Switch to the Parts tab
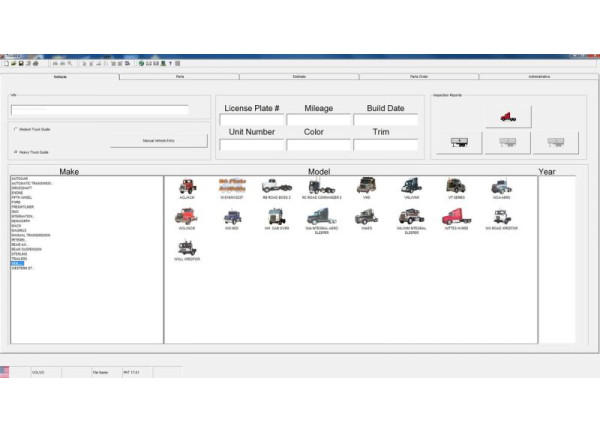The width and height of the screenshot is (600, 432). [x=179, y=76]
